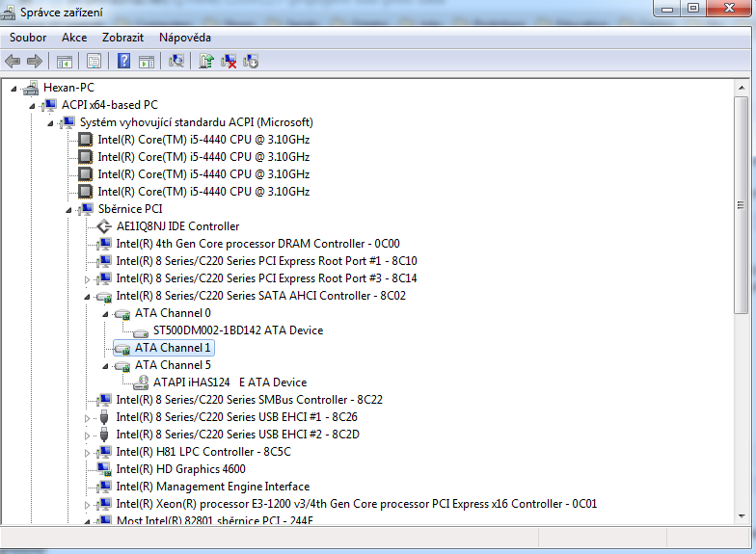The height and width of the screenshot is (554, 756).
Task: Click the first i5-4440 CPU chip icon
Action: [85, 140]
